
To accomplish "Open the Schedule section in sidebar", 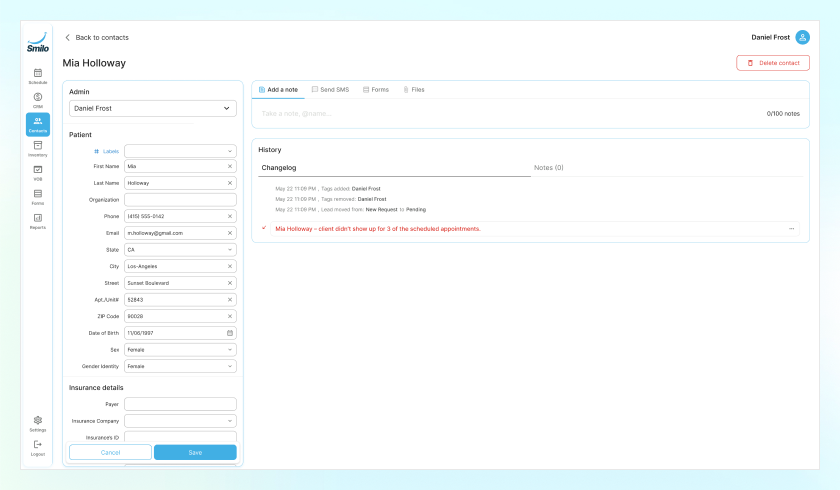I will [38, 76].
